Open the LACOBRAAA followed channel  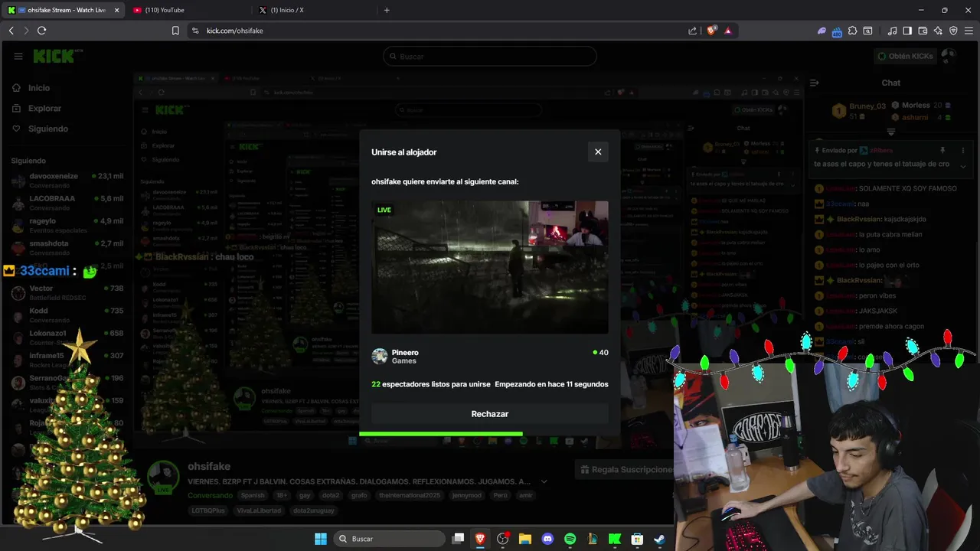point(67,203)
